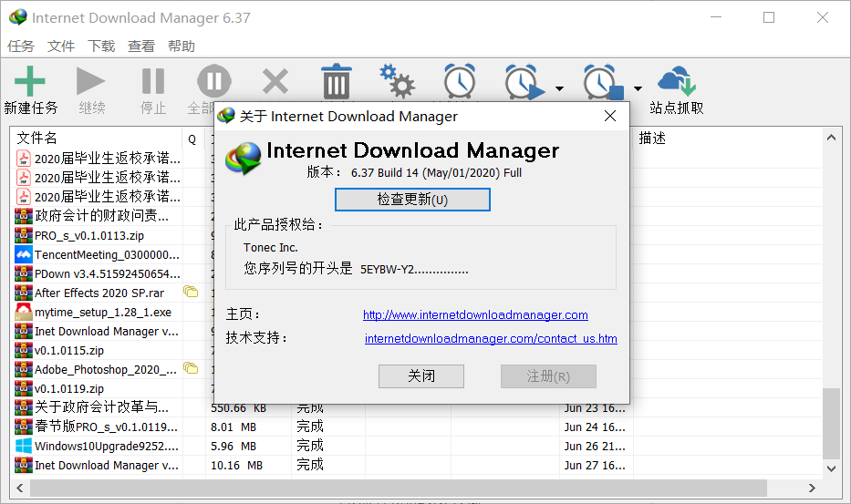Open the contact_us.htm technical support link
The width and height of the screenshot is (851, 504).
tap(491, 339)
